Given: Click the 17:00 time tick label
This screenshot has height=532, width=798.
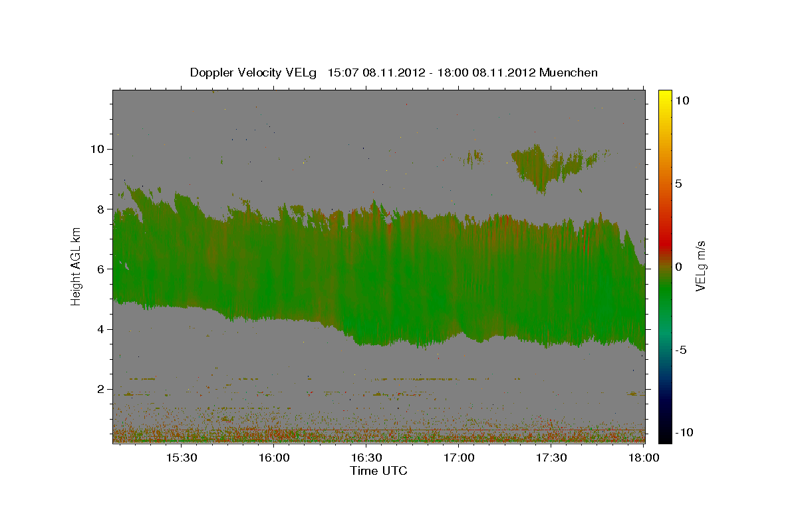Looking at the screenshot, I should [x=459, y=458].
